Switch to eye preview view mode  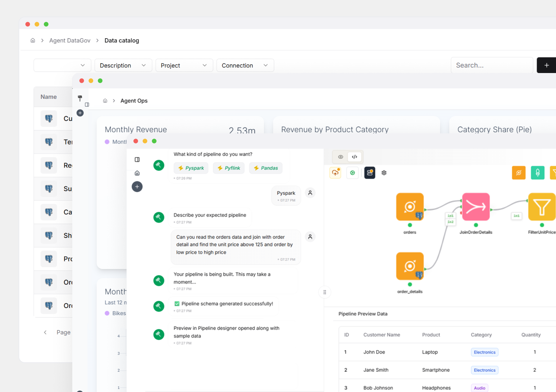(x=340, y=157)
